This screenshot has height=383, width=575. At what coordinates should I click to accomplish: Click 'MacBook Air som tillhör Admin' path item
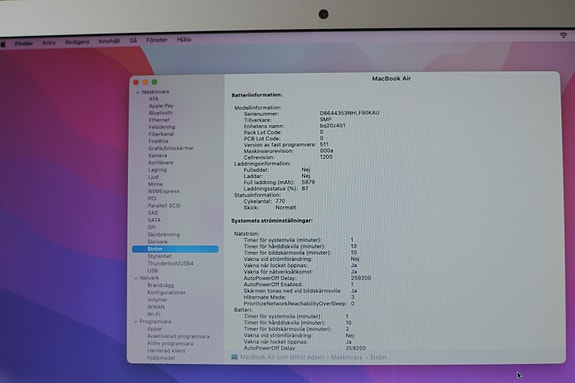282,357
